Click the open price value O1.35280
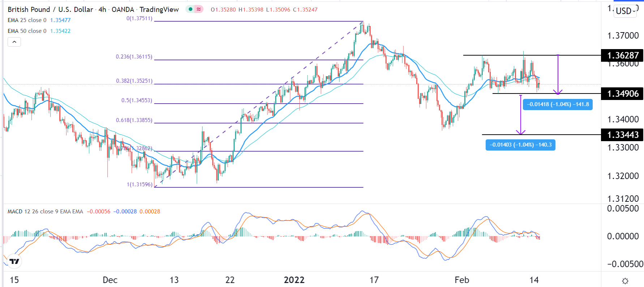Viewport: 644px width, 287px height. 223,10
